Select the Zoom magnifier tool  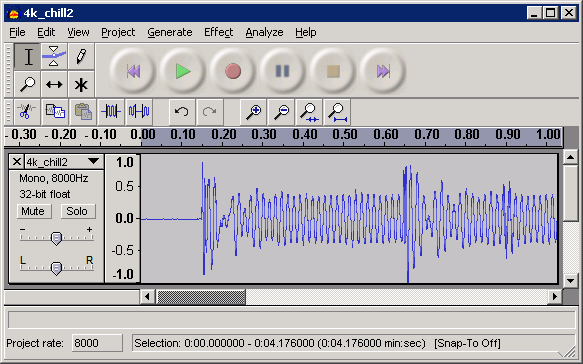27,84
